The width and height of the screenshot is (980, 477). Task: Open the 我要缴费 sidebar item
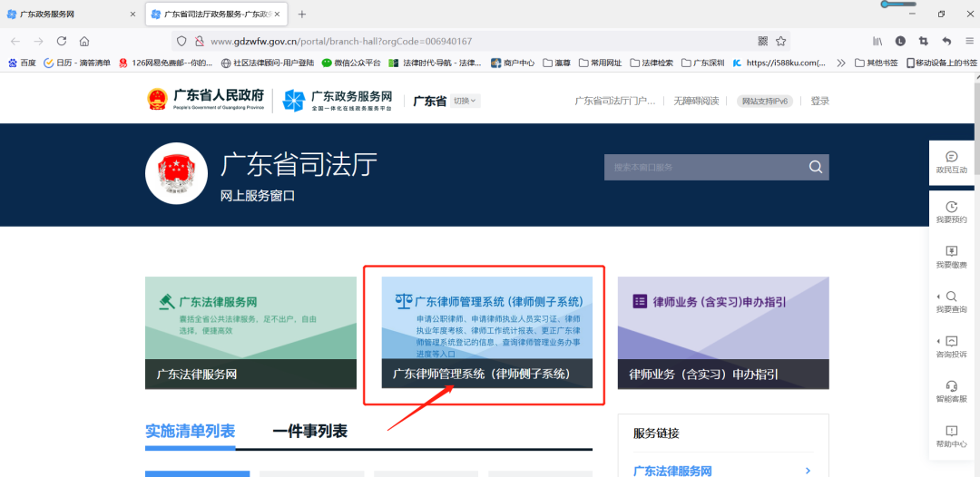coord(951,258)
